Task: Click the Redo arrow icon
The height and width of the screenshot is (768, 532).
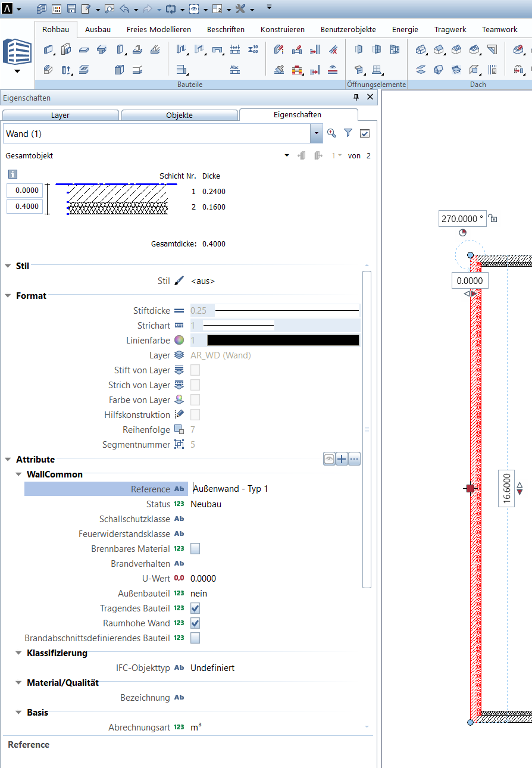Action: (148, 9)
